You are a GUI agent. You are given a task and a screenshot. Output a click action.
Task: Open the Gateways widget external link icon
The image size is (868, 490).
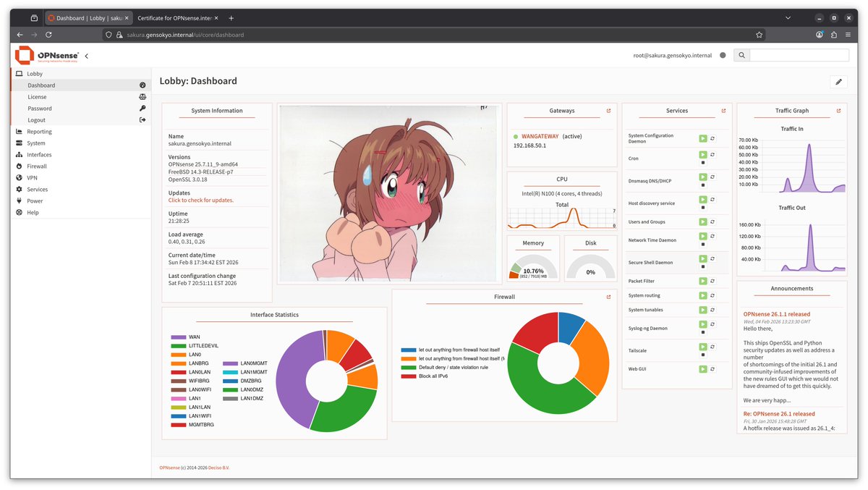[x=608, y=111]
